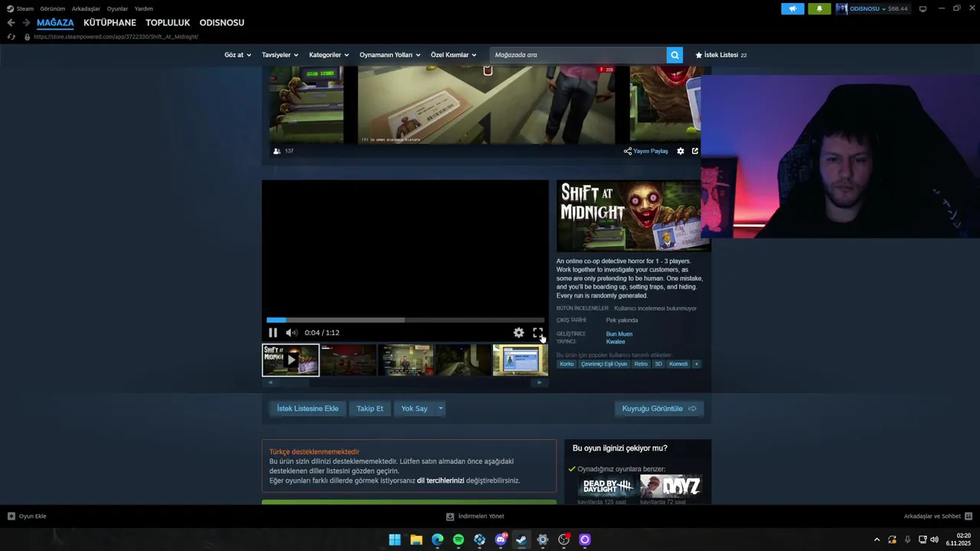
Task: Open Arkadaşlar ve Sohbet panel
Action: pyautogui.click(x=938, y=517)
